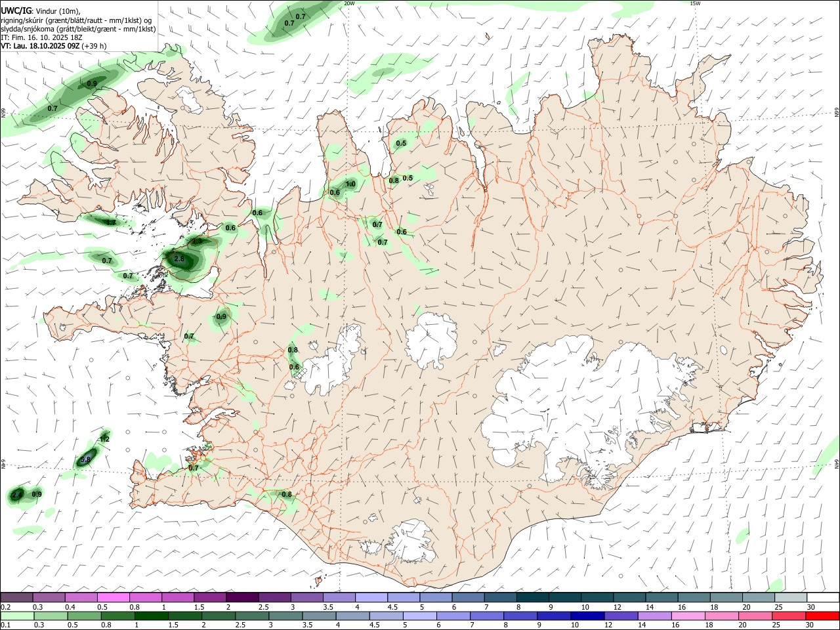Screen dimensions: 840x630
Task: Click the 20W longitude label
Action: pos(349,3)
